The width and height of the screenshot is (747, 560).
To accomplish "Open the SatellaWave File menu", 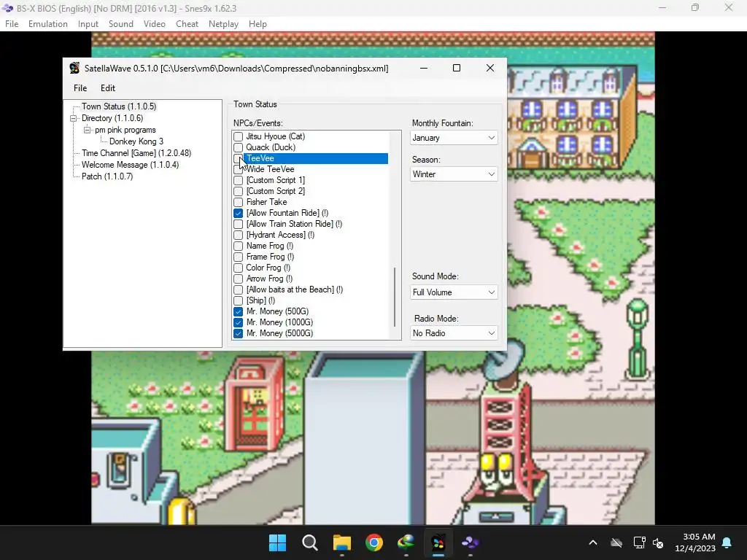I will pyautogui.click(x=80, y=88).
